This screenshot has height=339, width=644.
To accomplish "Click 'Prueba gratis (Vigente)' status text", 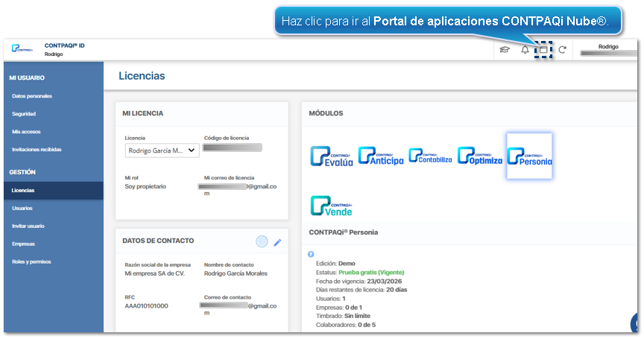I will [371, 272].
